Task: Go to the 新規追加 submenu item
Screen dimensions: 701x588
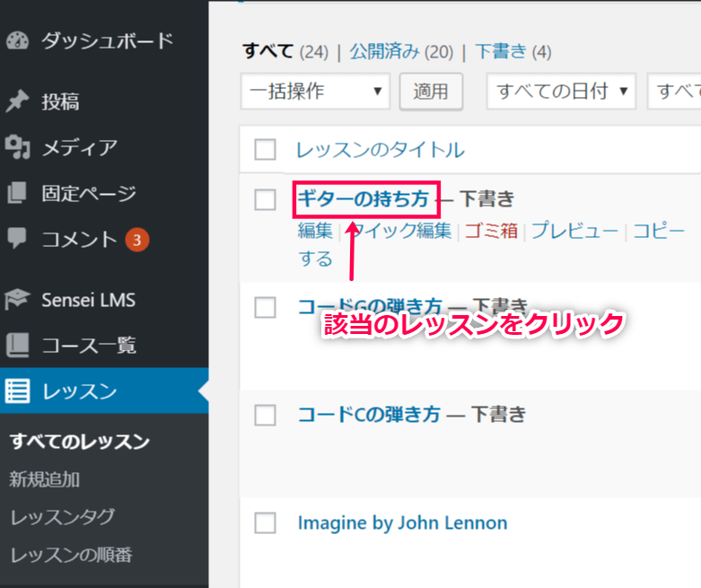Action: pos(45,479)
